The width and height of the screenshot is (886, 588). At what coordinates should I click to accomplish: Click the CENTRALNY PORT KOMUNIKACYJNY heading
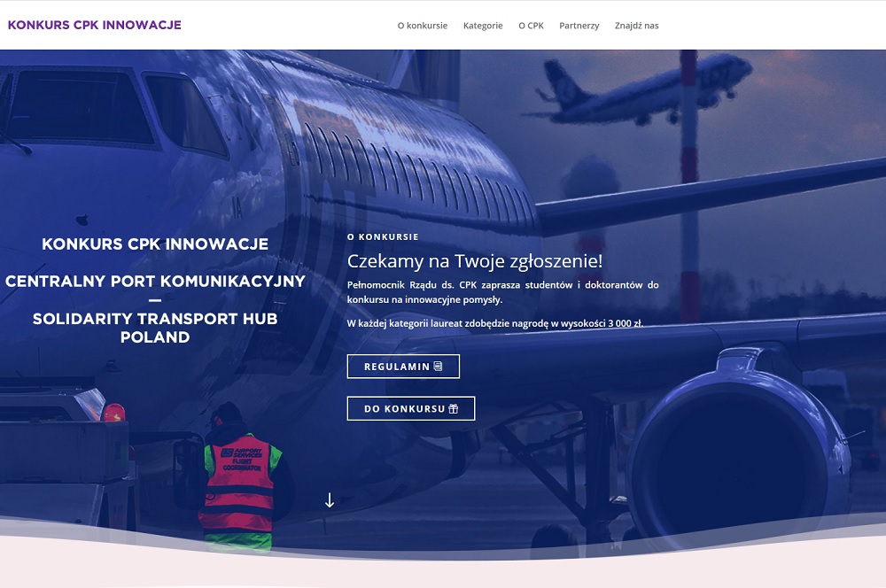click(155, 282)
